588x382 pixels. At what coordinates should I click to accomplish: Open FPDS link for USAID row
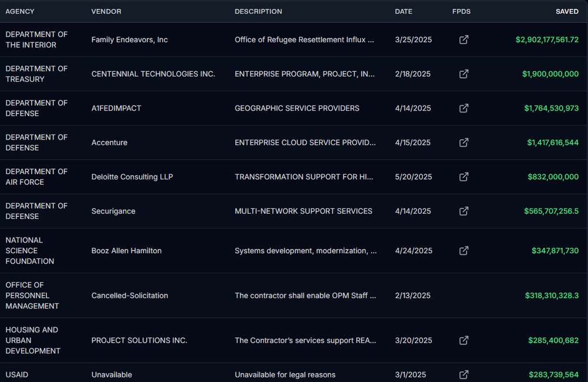463,374
